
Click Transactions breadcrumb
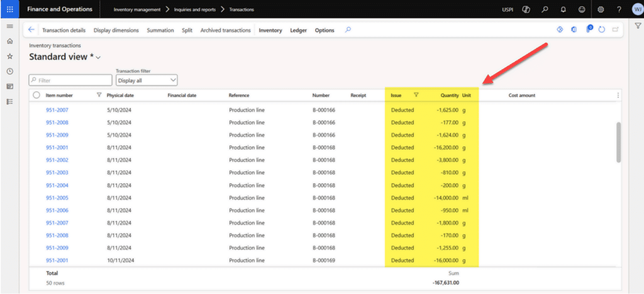click(241, 9)
